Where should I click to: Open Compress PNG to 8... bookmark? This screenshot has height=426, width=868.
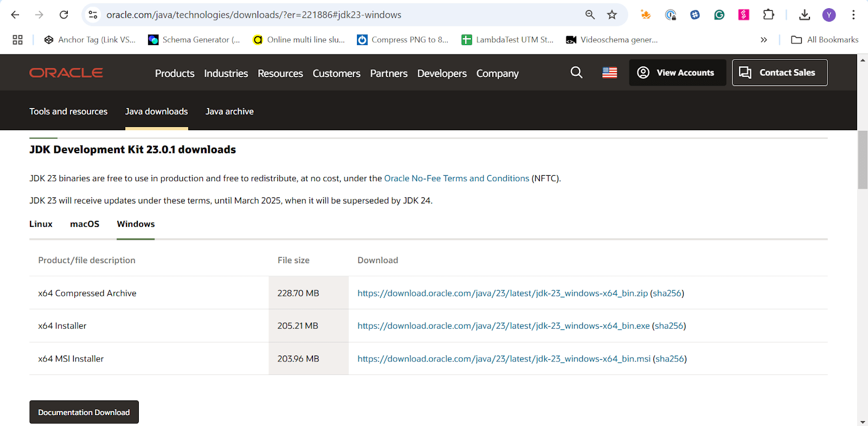[403, 40]
